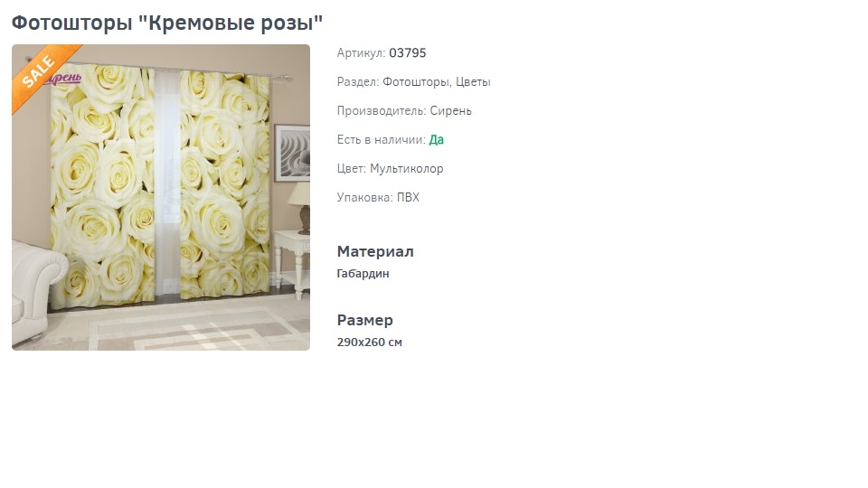Click the Раздел label
This screenshot has height=488, width=868.
pyautogui.click(x=358, y=82)
